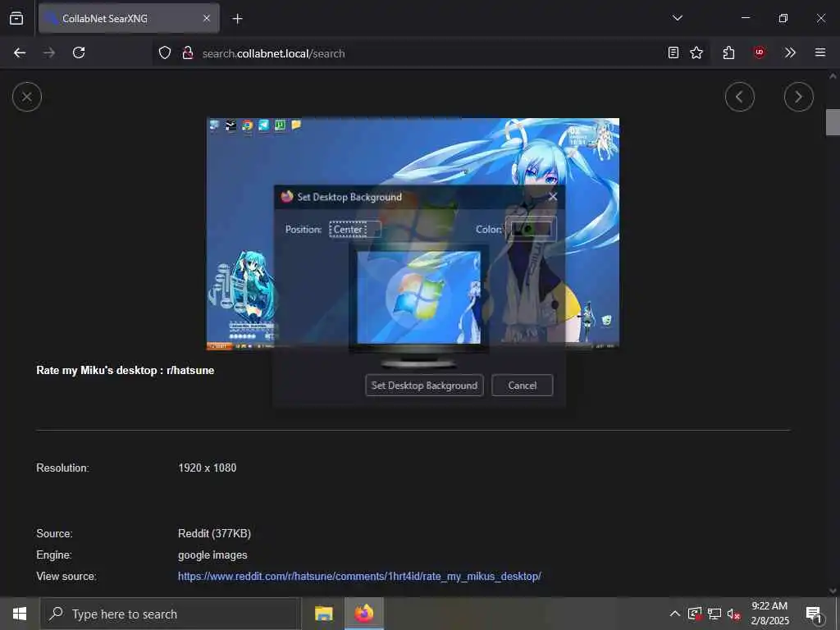Click the network icon in the system tray
This screenshot has width=840, height=630.
(x=714, y=614)
